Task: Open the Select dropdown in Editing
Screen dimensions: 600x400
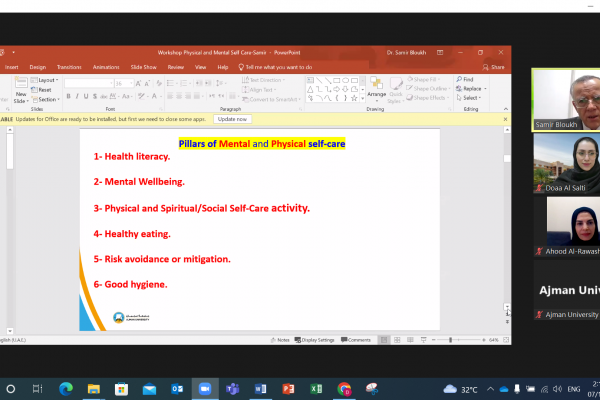Action: click(468, 98)
